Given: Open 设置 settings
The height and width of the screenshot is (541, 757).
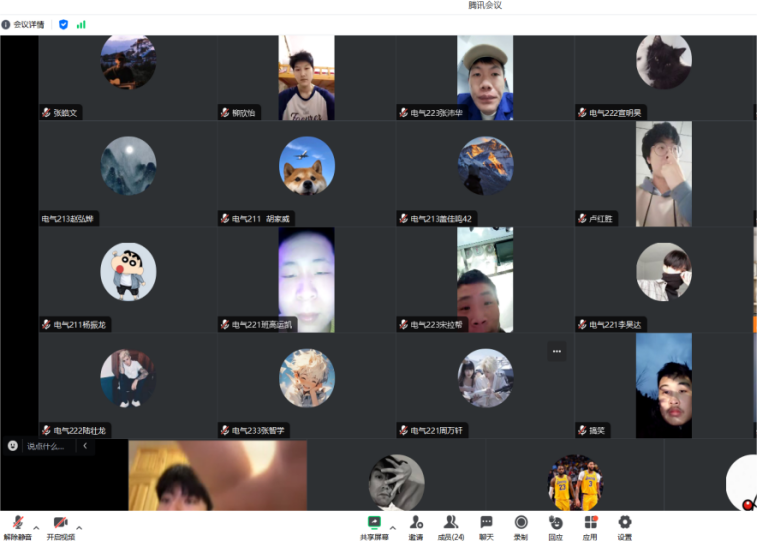Looking at the screenshot, I should [x=625, y=526].
